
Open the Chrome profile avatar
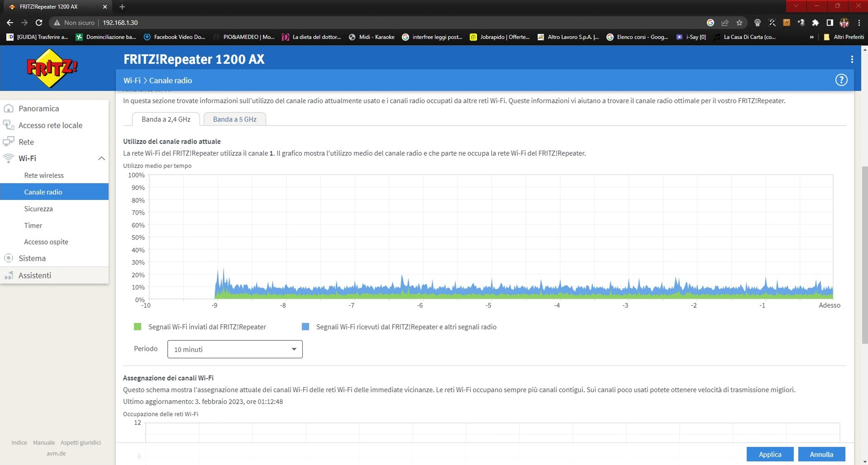(x=844, y=23)
